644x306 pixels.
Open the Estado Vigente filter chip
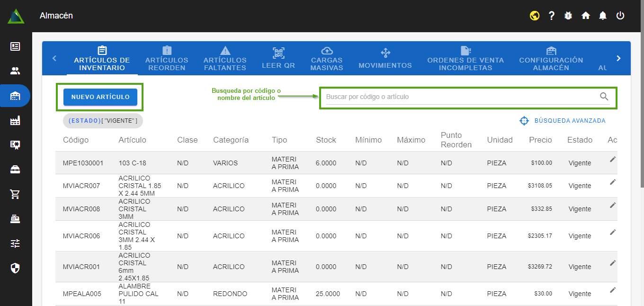click(x=103, y=121)
